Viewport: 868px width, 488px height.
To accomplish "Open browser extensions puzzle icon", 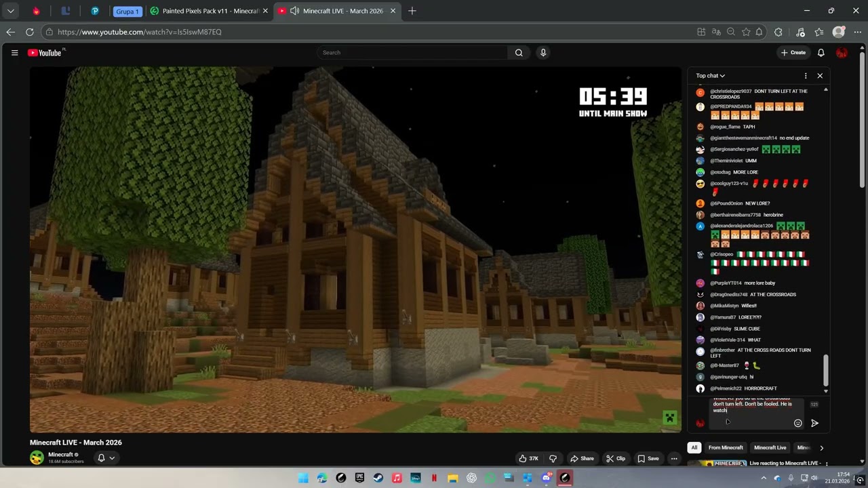I will click(778, 32).
